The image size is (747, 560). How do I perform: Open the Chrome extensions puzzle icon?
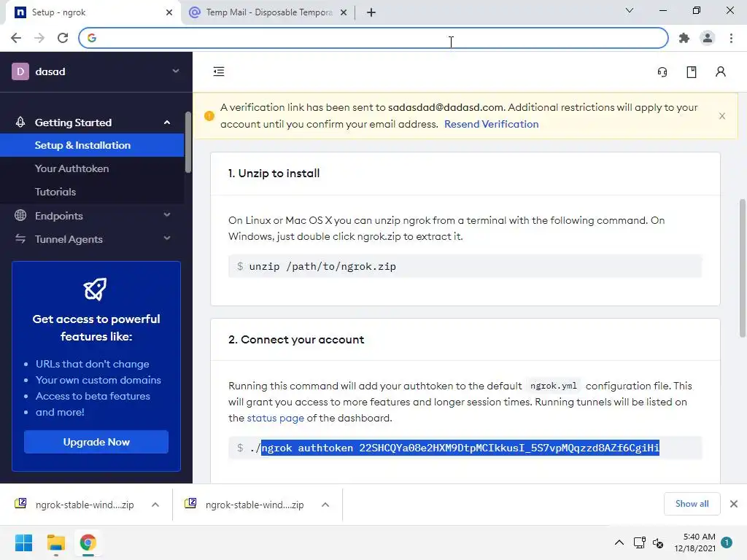(x=684, y=38)
